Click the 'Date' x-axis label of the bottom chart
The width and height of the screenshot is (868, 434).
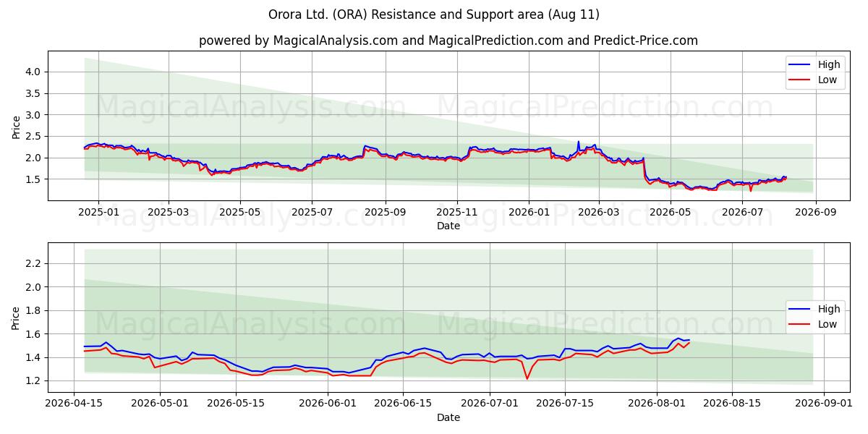pos(448,417)
